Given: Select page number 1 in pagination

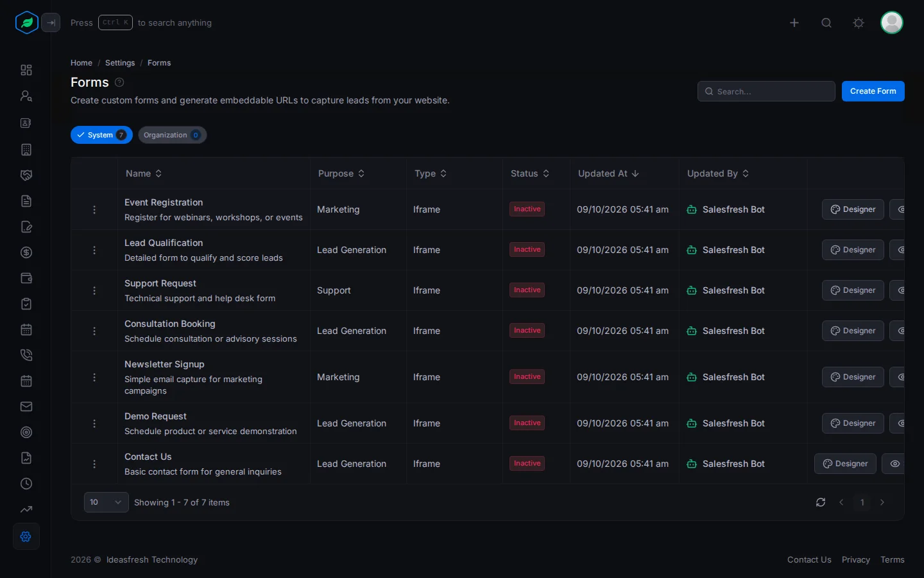Looking at the screenshot, I should tap(862, 502).
